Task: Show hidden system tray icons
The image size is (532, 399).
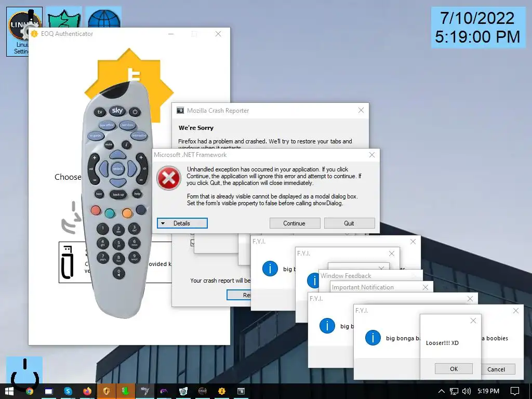Action: pyautogui.click(x=442, y=391)
